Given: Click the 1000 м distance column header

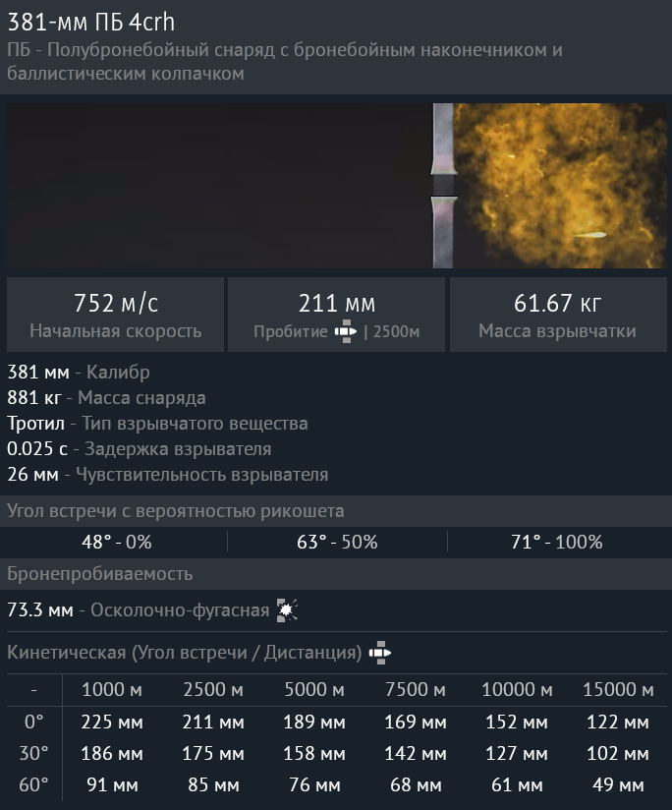Looking at the screenshot, I should click(x=112, y=690).
